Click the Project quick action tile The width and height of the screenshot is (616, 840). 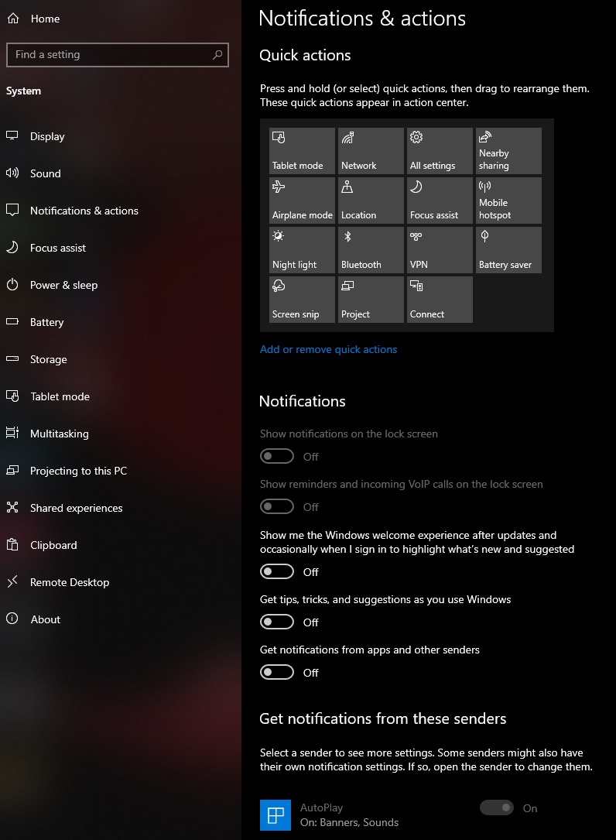(371, 300)
